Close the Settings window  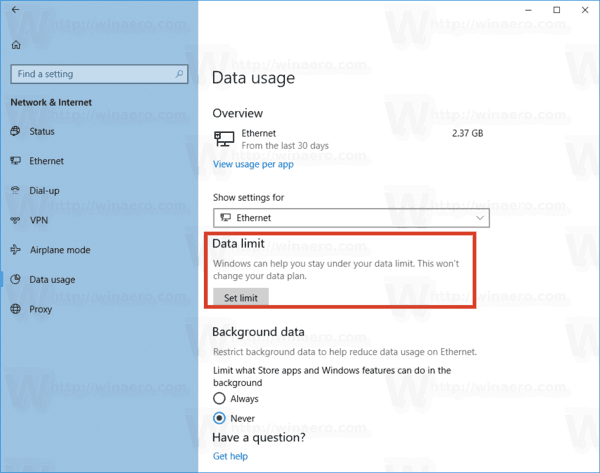point(585,10)
